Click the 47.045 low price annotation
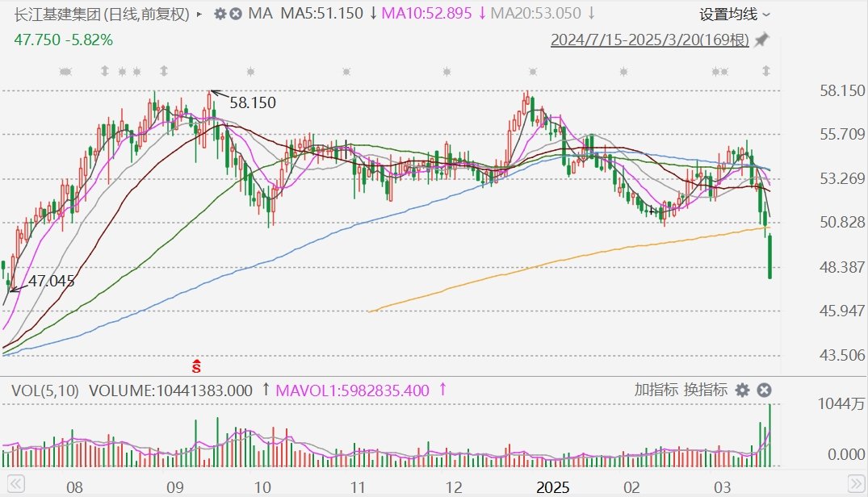The image size is (868, 497). click(x=51, y=282)
